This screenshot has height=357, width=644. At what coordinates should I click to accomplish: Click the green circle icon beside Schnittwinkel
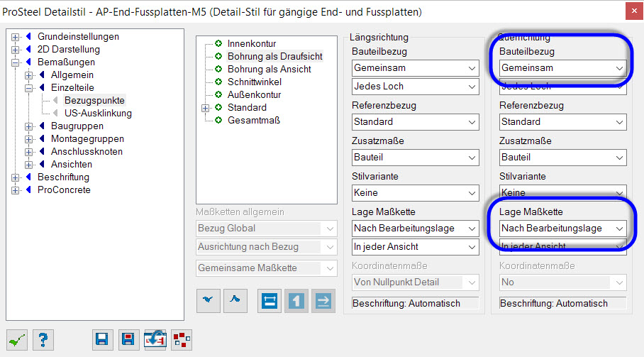[x=218, y=82]
